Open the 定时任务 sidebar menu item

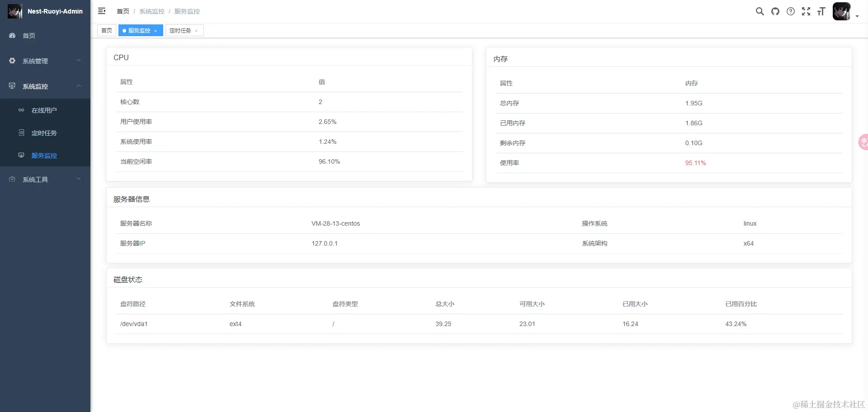pos(45,133)
